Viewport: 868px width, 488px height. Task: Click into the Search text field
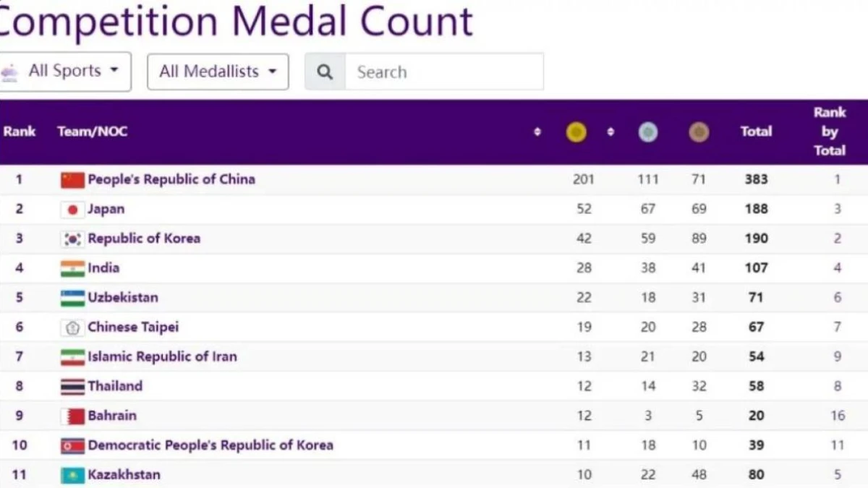443,72
